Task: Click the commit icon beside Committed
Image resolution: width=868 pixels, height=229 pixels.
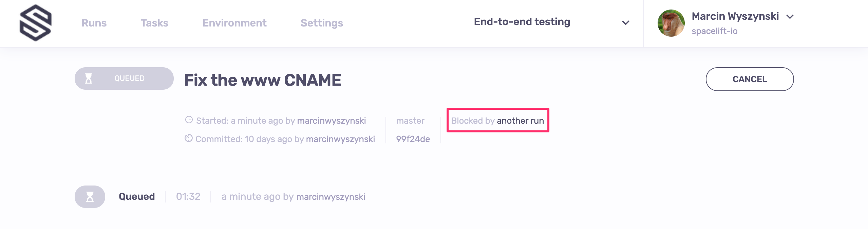Action: (189, 138)
